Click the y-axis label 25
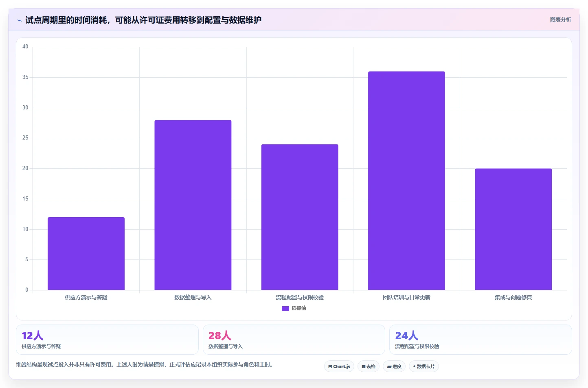 point(25,138)
